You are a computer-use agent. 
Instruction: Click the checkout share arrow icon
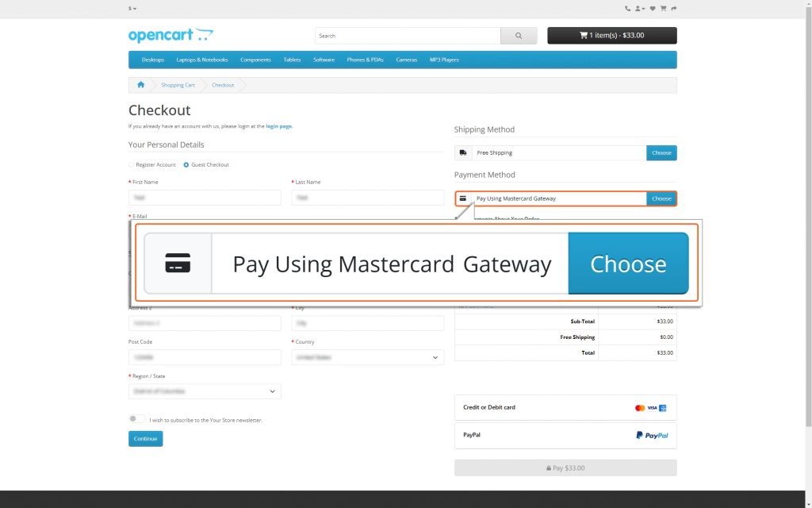pyautogui.click(x=673, y=9)
